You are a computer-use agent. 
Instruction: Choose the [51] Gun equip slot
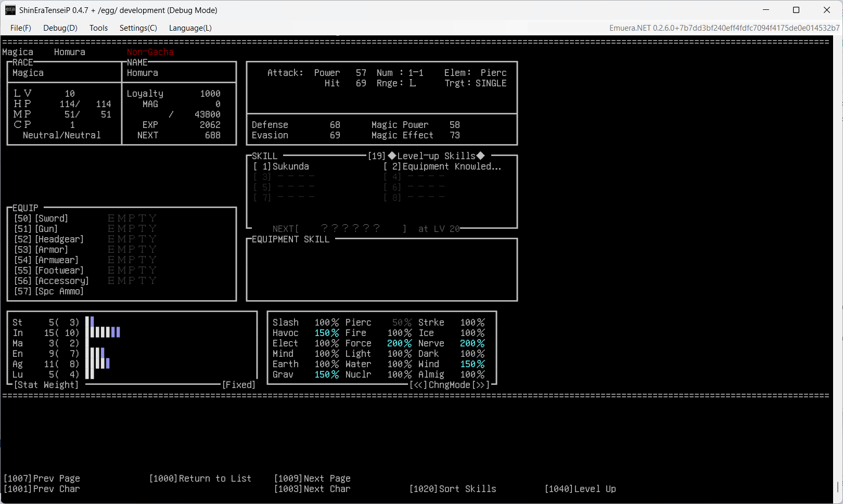[x=36, y=229]
